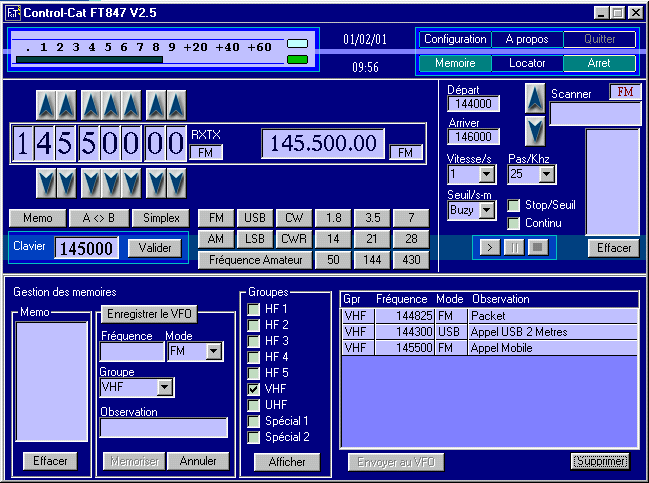Select CWR mode button
The width and height of the screenshot is (649, 483).
click(294, 239)
